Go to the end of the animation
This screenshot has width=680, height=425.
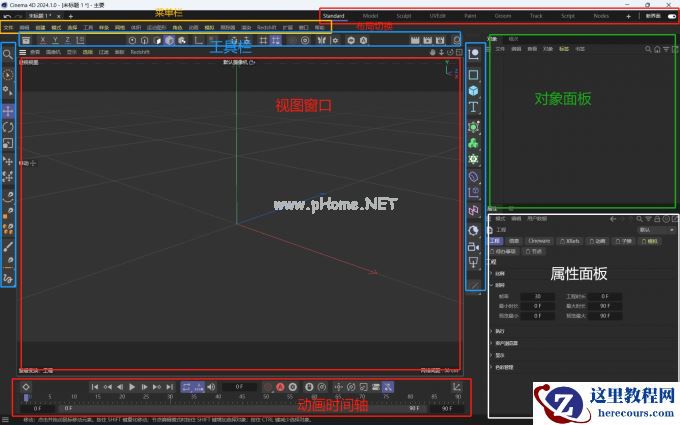(170, 387)
